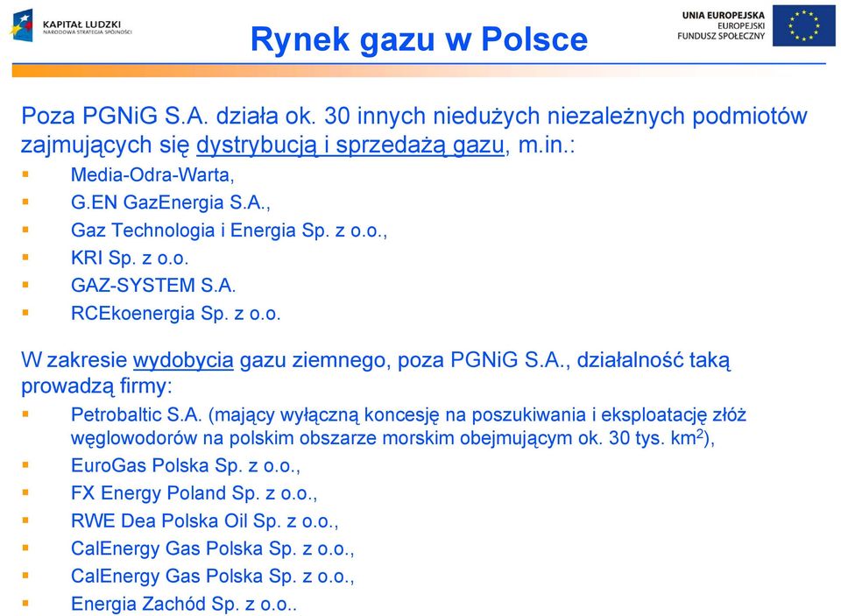Select "EuroGas Polska Sp. z o.o." item
841x616 pixels.
pyautogui.click(x=185, y=465)
